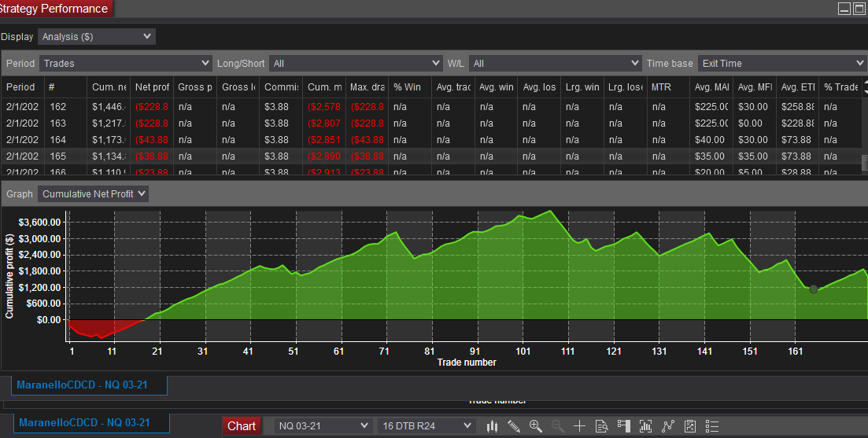Sort by the % Win column header
The width and height of the screenshot is (868, 438).
[x=408, y=87]
